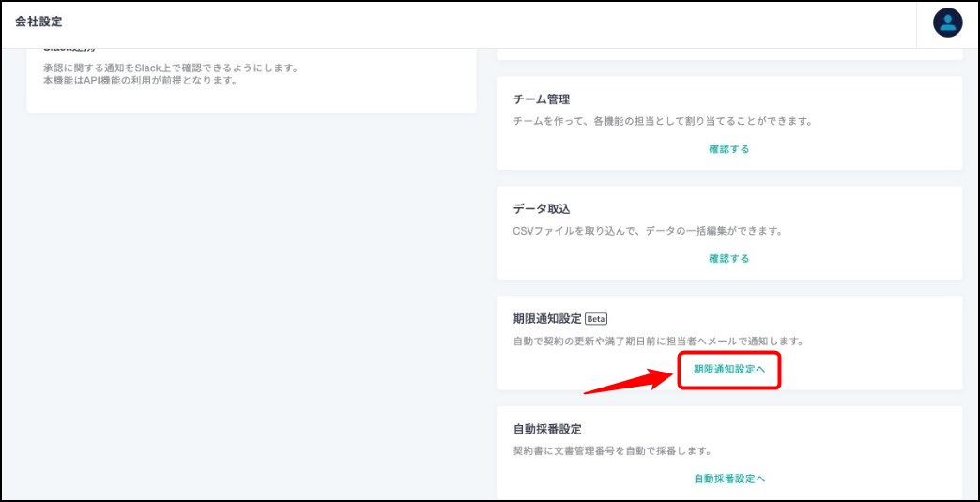The height and width of the screenshot is (502, 980).
Task: Click the cut-off card above チーム管理
Action: pos(729,54)
